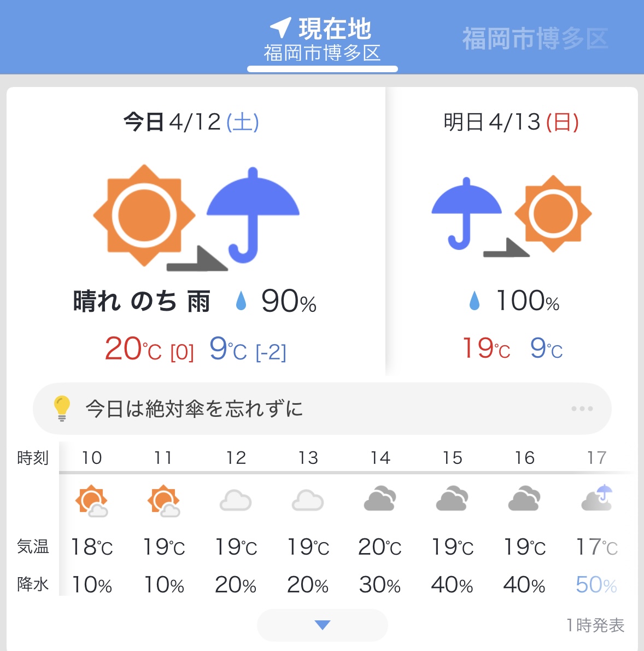
Task: Open the three-dots menu on advice bar
Action: click(x=582, y=409)
